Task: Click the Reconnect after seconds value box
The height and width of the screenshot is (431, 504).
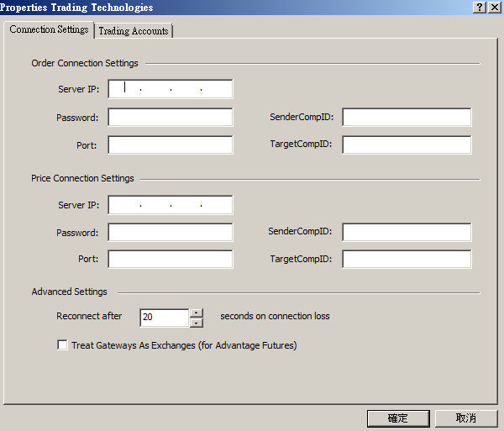Action: click(165, 318)
